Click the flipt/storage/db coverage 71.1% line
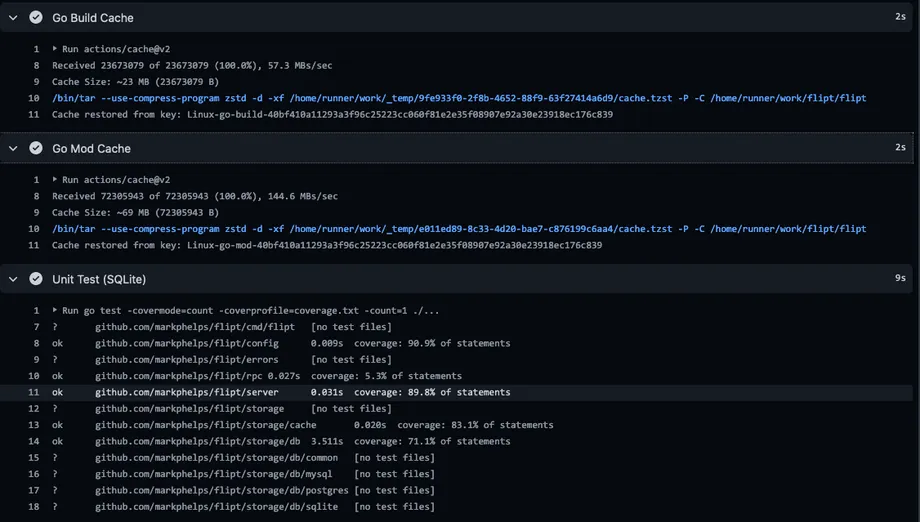920x522 pixels. (281, 442)
